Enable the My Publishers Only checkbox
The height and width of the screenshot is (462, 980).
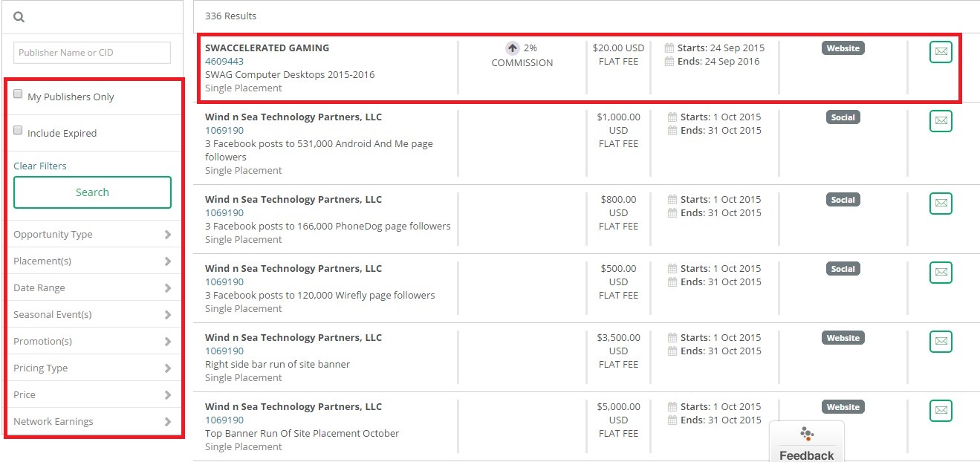point(18,94)
